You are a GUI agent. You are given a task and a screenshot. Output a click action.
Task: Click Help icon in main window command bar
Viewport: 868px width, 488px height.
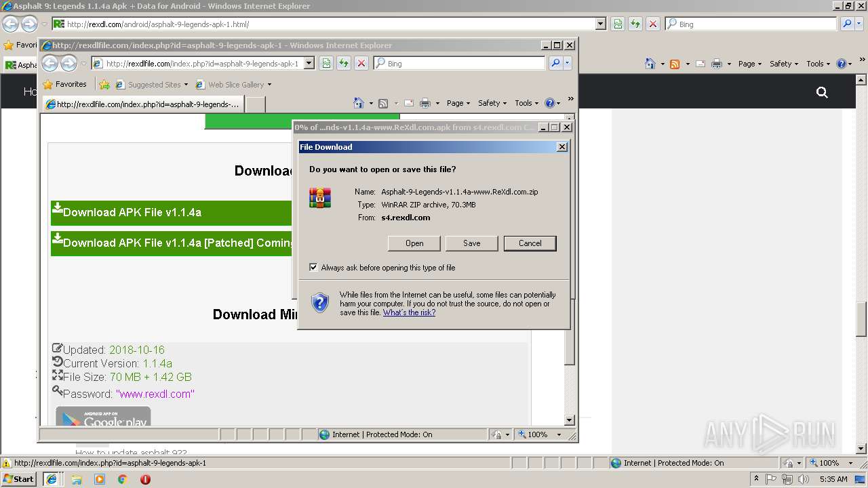(841, 64)
